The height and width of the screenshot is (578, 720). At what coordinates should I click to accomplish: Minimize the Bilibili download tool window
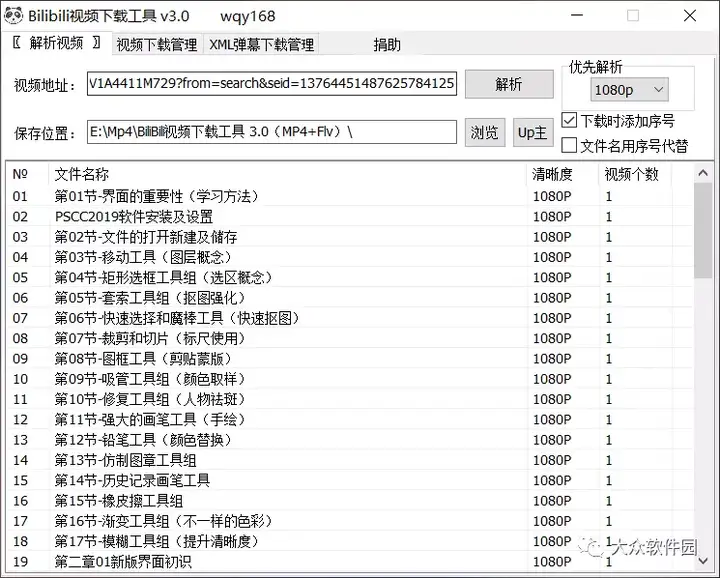pos(577,15)
